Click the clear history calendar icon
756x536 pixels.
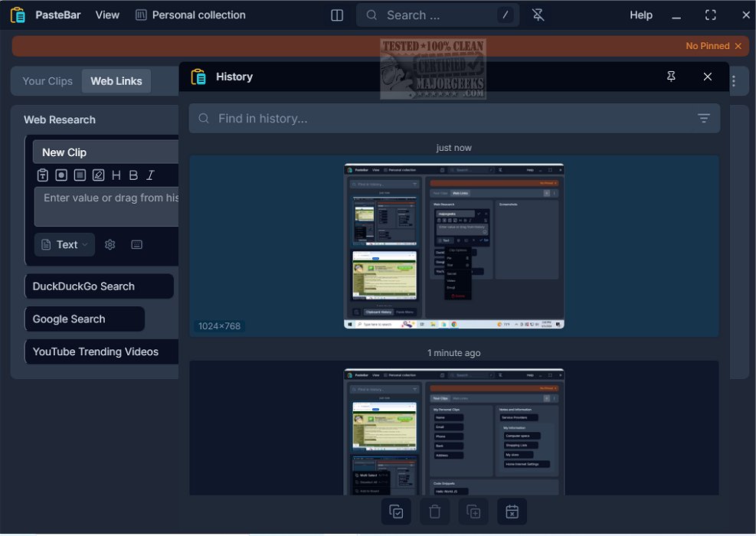pyautogui.click(x=512, y=511)
